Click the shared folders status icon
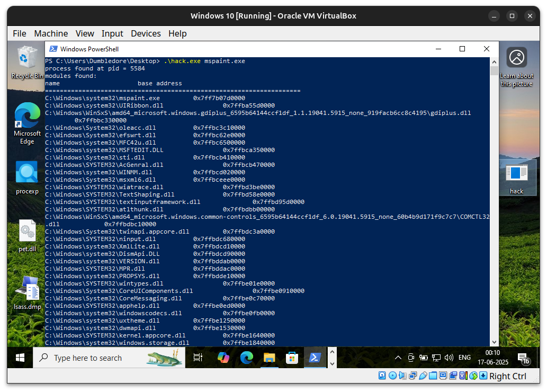Screen dimensions: 547x392 point(433,376)
